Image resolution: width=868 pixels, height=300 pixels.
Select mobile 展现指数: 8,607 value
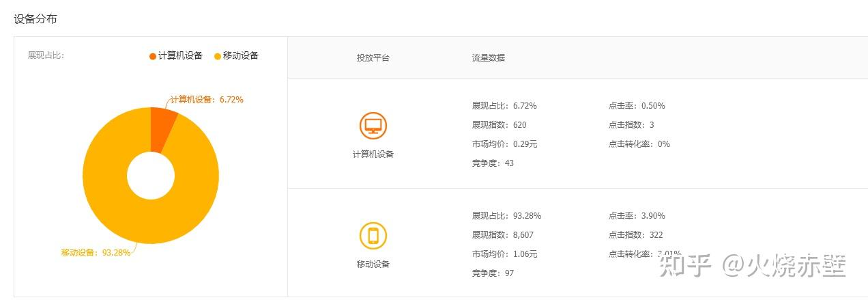(x=502, y=235)
